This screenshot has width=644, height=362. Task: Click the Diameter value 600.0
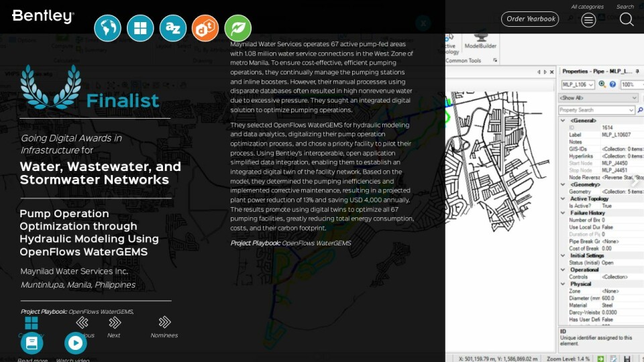608,298
